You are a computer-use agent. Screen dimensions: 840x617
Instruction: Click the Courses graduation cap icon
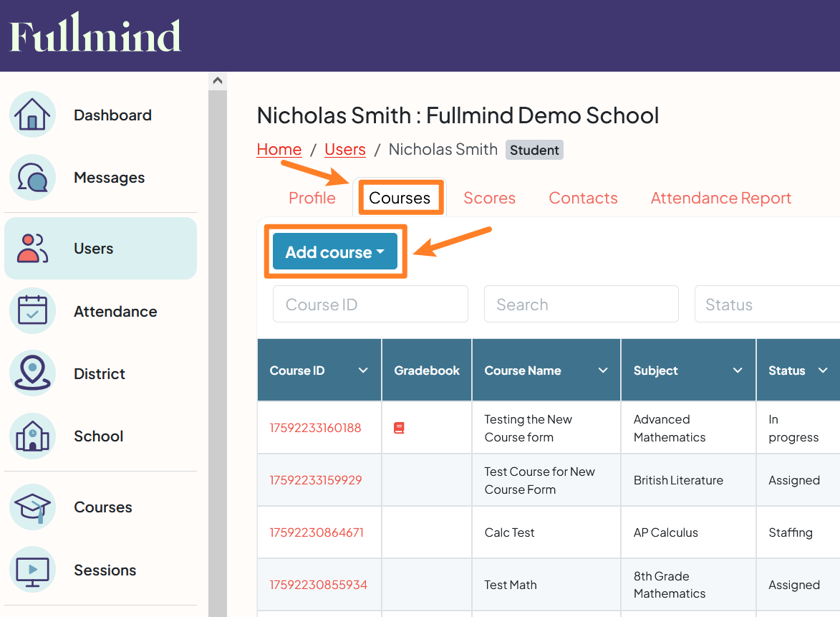[32, 507]
